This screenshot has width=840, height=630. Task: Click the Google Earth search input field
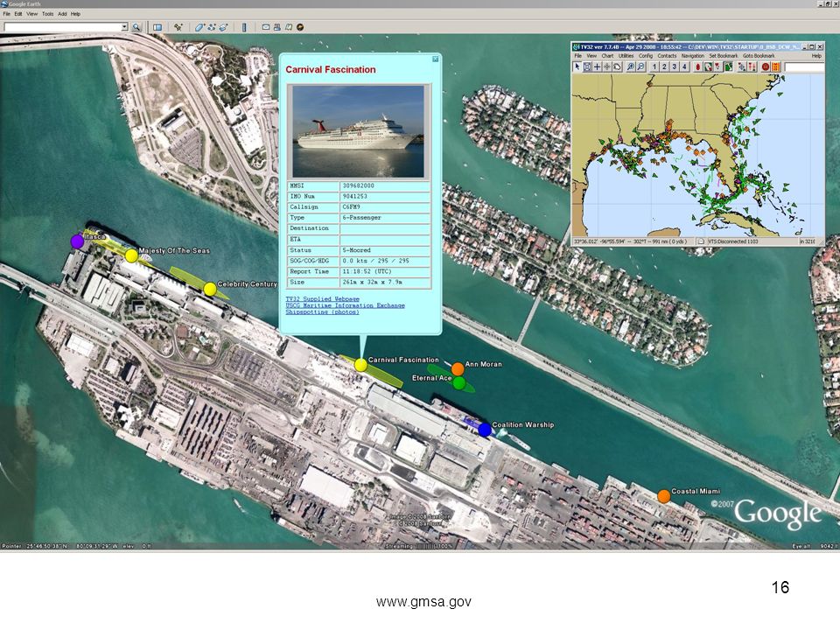(62, 27)
